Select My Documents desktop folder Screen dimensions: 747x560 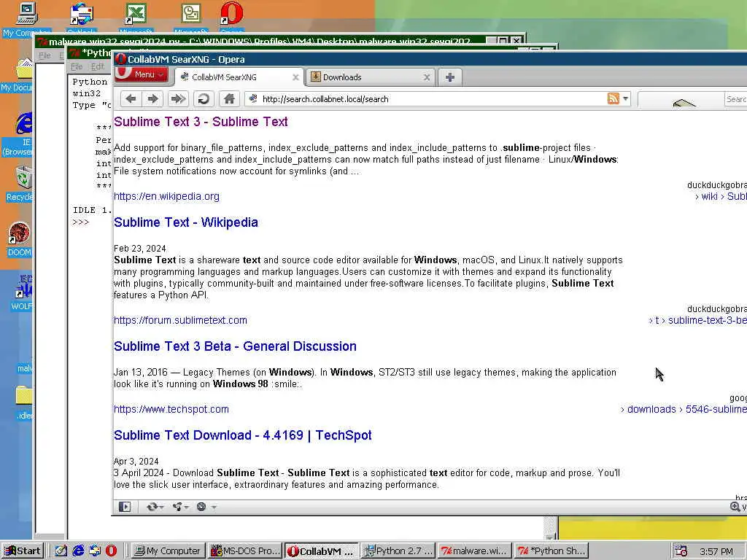[x=18, y=75]
